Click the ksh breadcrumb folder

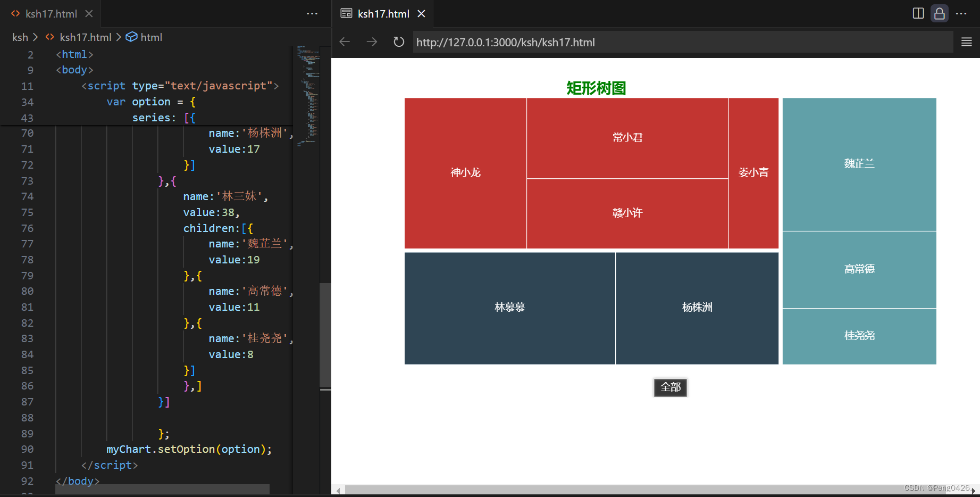click(20, 37)
